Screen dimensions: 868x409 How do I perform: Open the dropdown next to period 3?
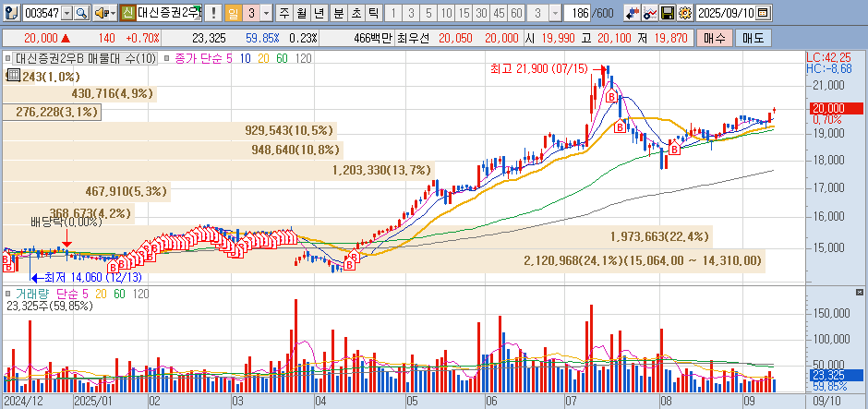(x=266, y=12)
